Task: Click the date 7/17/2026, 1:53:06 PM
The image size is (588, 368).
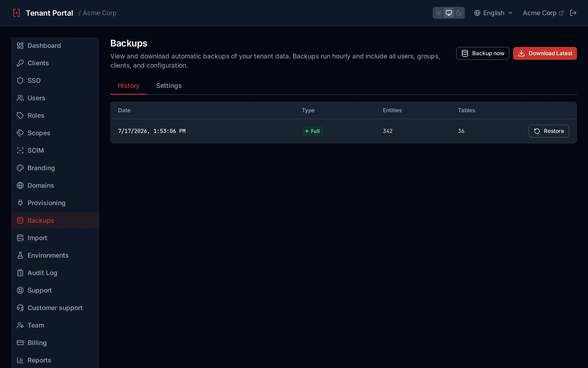Action: (152, 131)
